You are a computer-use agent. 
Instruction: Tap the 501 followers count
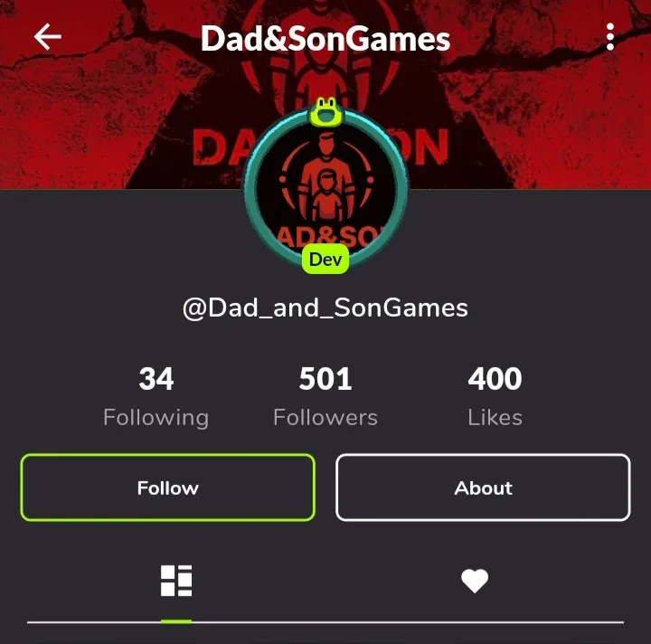pos(325,379)
